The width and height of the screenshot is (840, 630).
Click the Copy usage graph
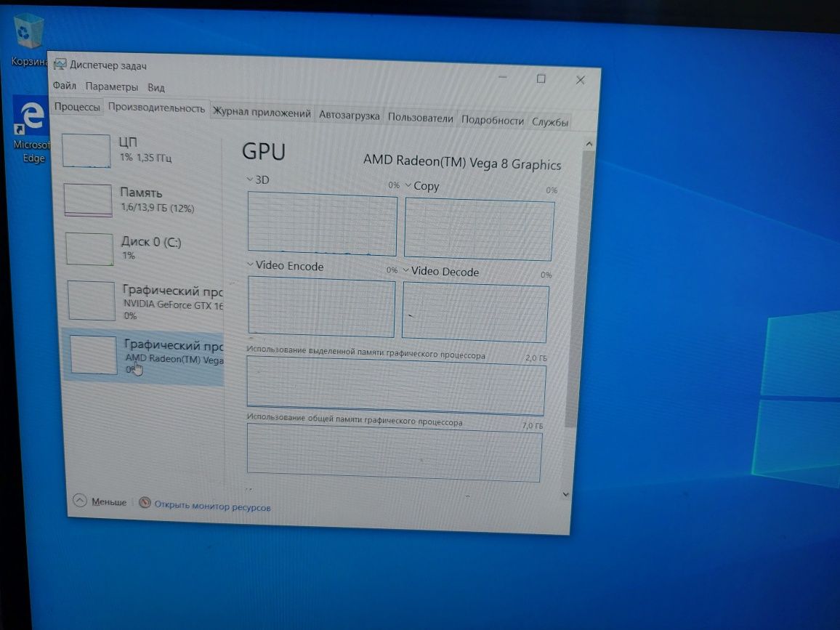coord(479,230)
